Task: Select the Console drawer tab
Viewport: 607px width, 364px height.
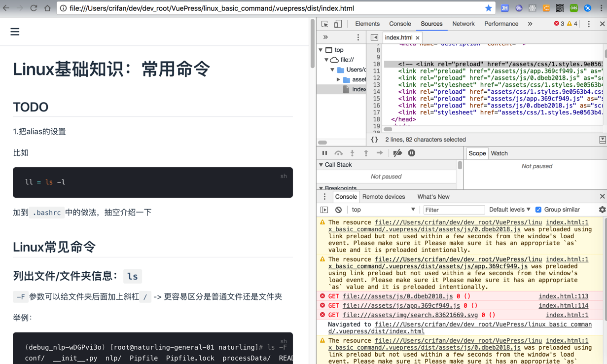Action: click(x=346, y=197)
